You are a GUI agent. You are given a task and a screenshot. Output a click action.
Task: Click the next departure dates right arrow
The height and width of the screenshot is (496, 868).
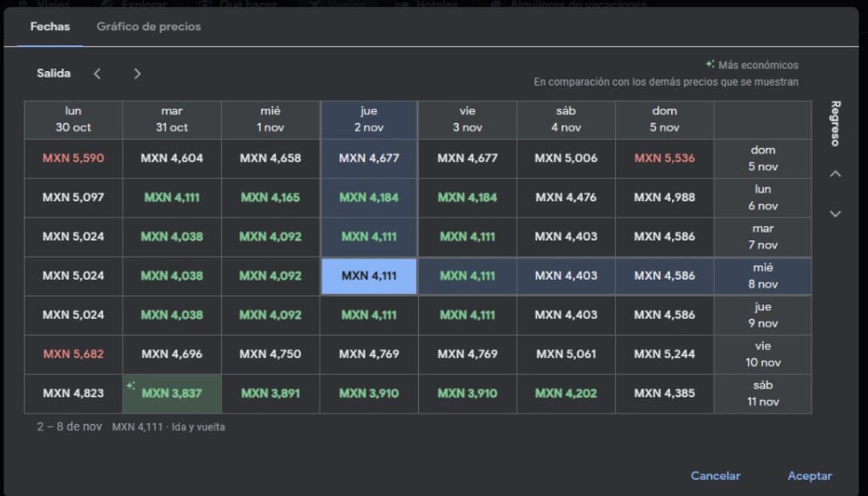click(137, 74)
